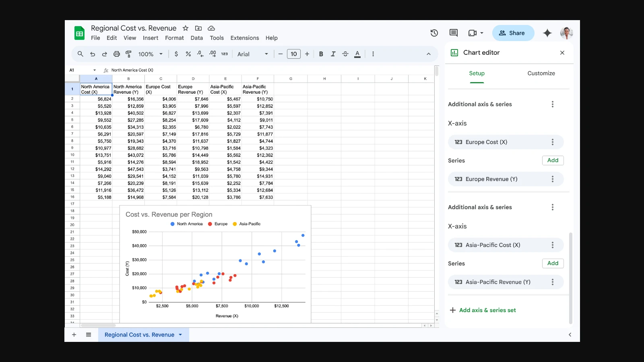Open the Edit menu
This screenshot has height=362, width=644.
(111, 38)
